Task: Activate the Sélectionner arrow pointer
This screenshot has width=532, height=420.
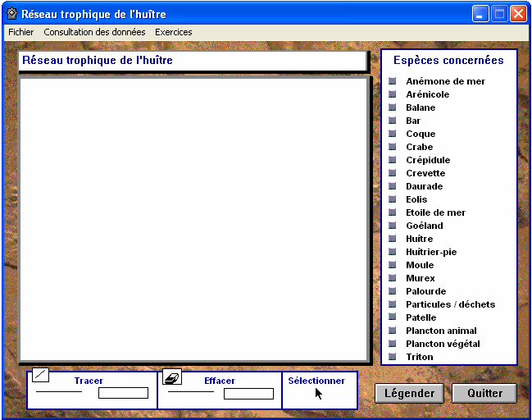Action: (x=319, y=394)
